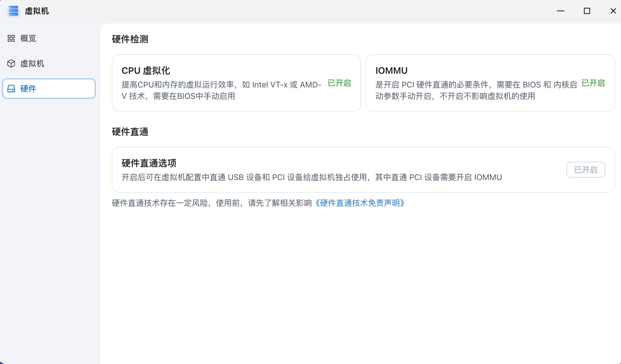Click the grid icon beside 概览
Viewport: 621px width, 364px height.
click(x=11, y=38)
